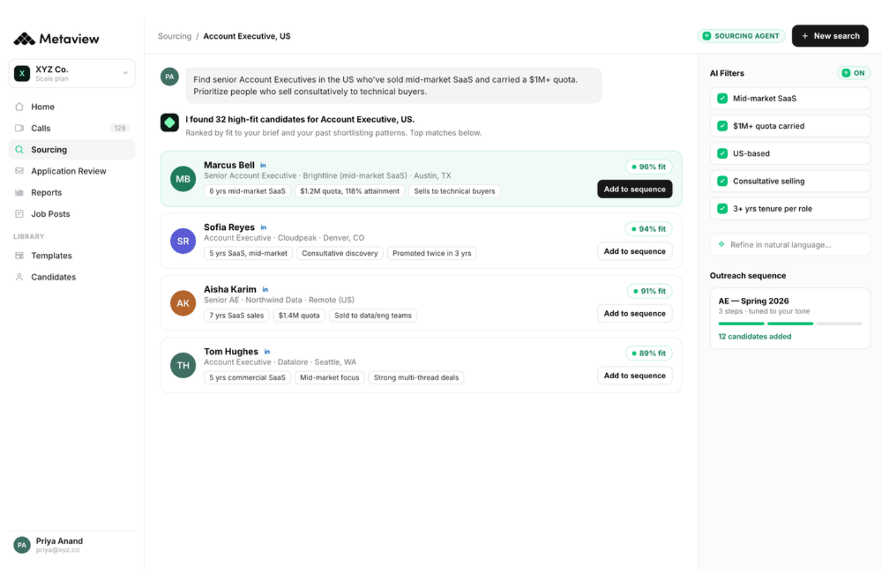This screenshot has height=588, width=882.
Task: Click Tom Hughes's 89% fit badge
Action: coord(649,353)
